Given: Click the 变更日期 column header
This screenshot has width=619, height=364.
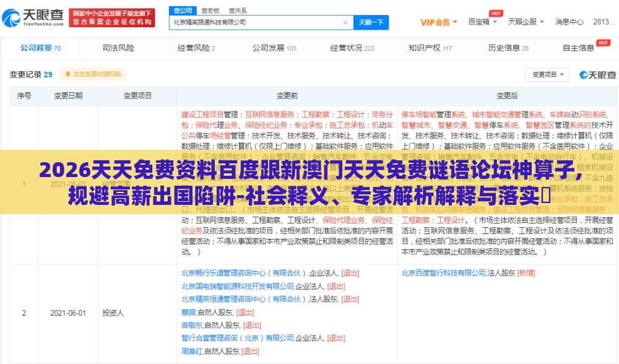Looking at the screenshot, I should (68, 96).
